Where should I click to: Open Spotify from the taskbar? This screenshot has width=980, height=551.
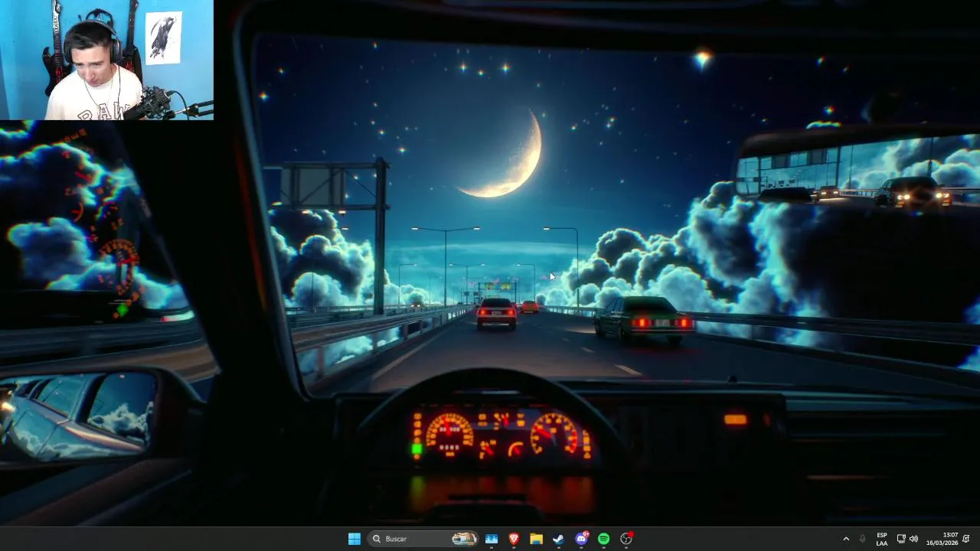[603, 539]
